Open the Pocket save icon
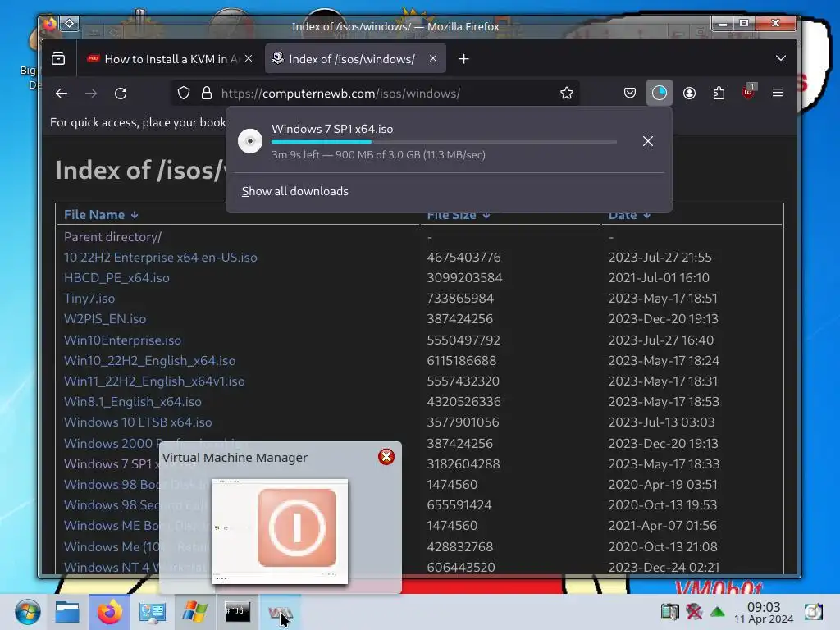840x630 pixels. [630, 94]
